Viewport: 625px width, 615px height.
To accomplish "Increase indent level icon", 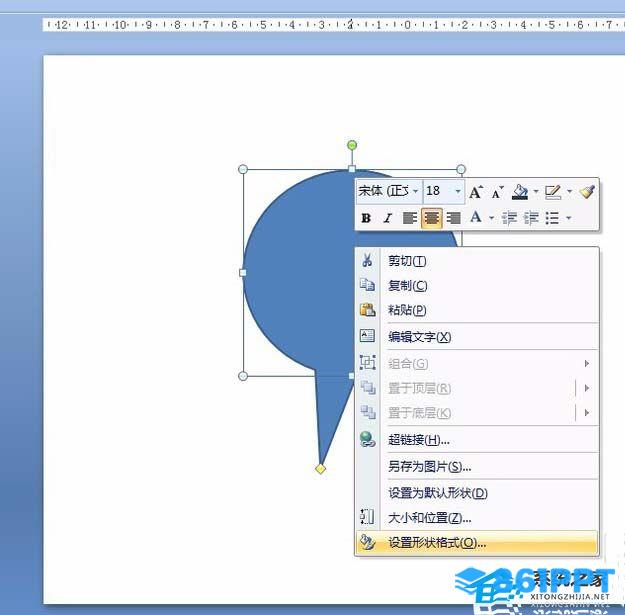I will (531, 218).
